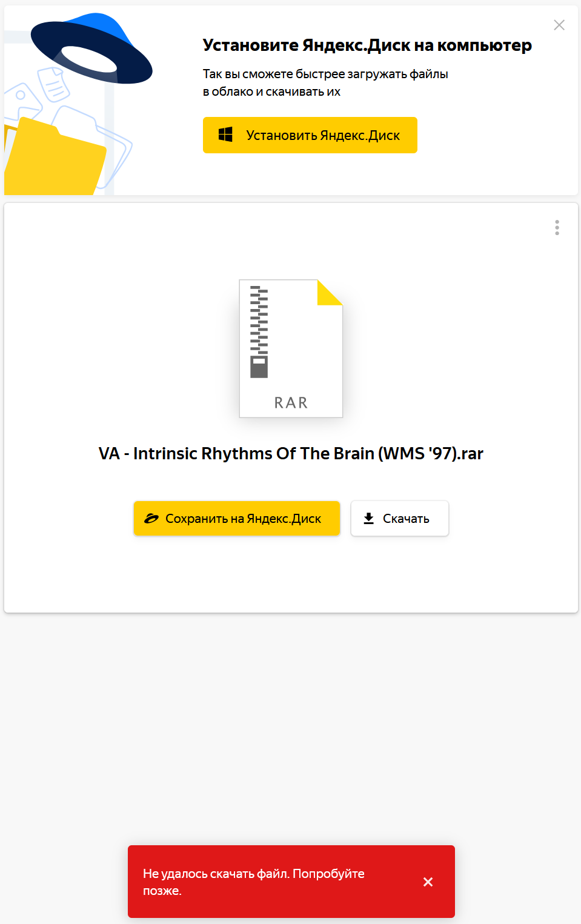
Task: Click the Сохранить на Яндекс.Диск label
Action: [243, 519]
